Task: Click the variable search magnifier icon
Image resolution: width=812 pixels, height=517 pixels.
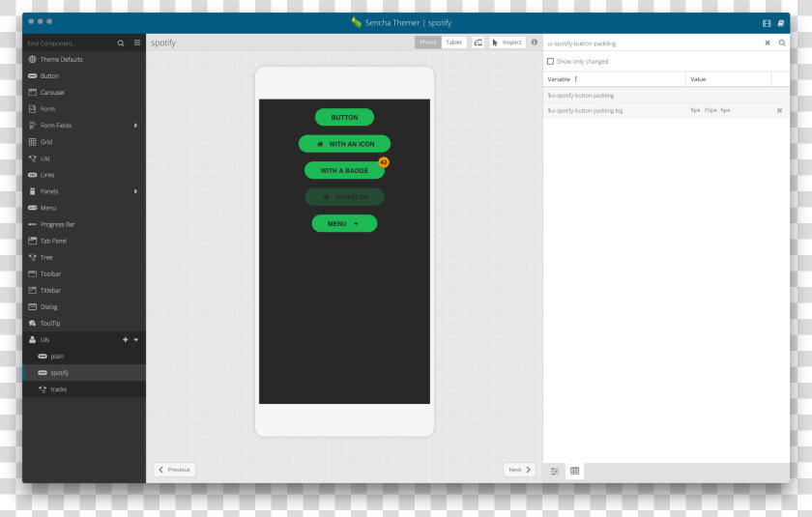Action: (782, 43)
